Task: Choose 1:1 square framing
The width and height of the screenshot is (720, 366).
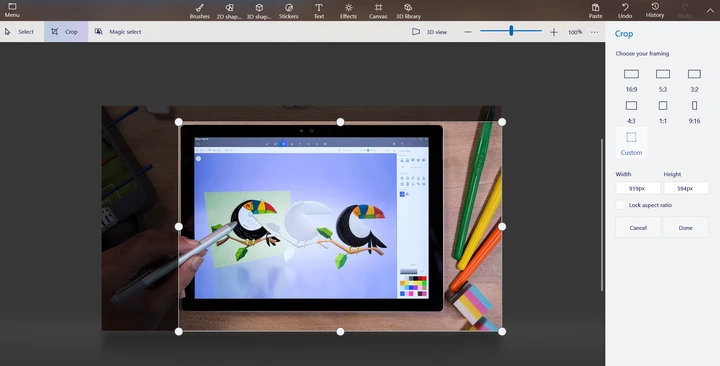Action: (663, 112)
